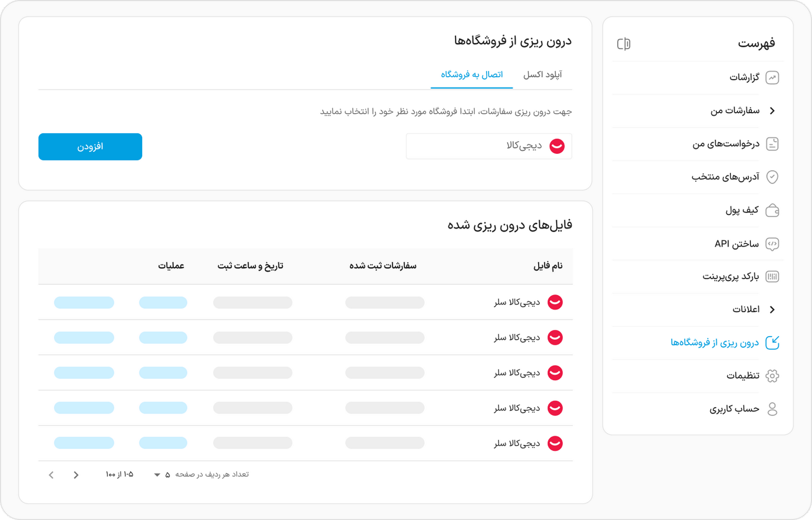The image size is (812, 520).
Task: Click the گزارشات (reports) chart icon
Action: click(773, 77)
